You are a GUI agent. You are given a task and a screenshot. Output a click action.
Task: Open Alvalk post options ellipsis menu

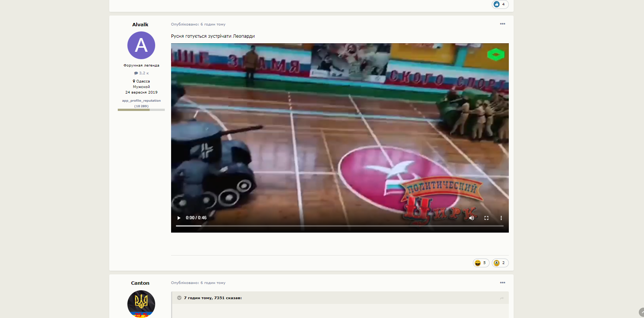502,24
